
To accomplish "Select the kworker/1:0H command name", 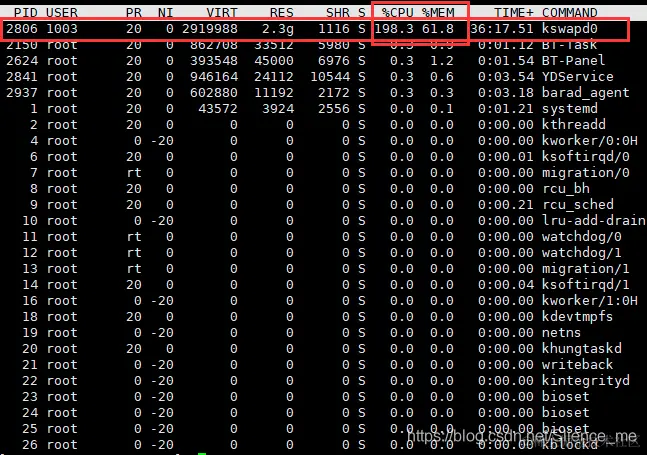I will point(589,301).
